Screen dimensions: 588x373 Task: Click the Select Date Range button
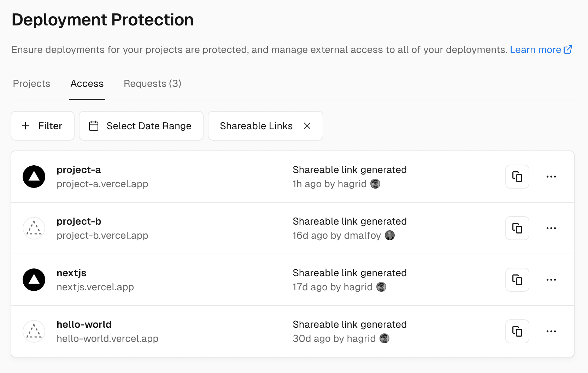click(141, 126)
